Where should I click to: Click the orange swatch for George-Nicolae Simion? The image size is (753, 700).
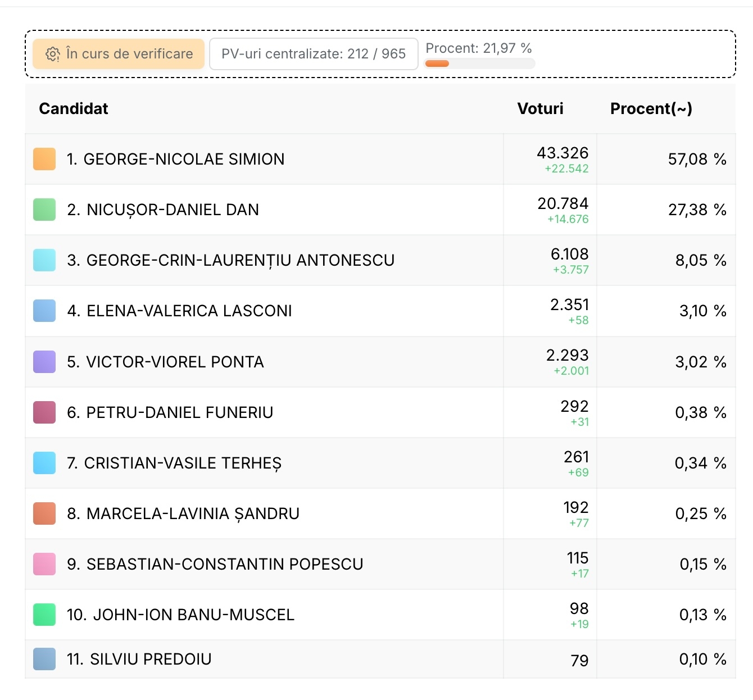(x=44, y=159)
